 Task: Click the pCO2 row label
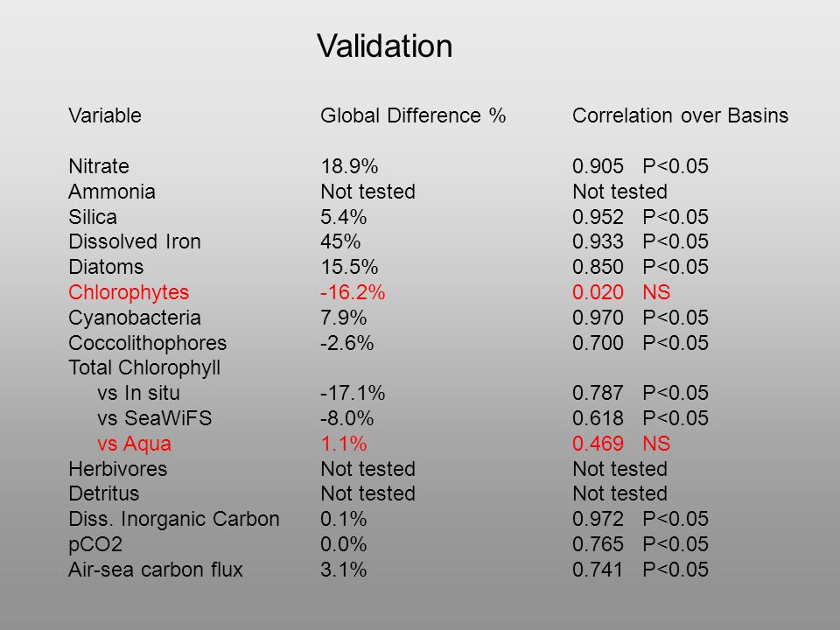(95, 544)
